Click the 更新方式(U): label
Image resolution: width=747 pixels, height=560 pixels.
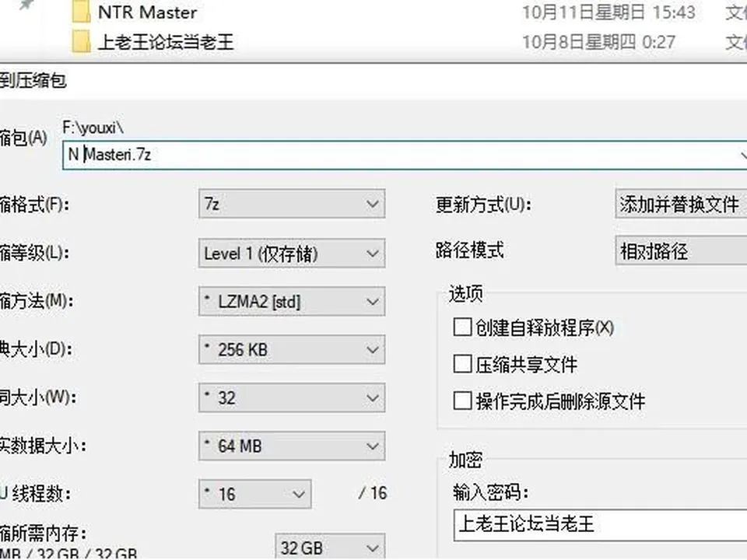(x=483, y=205)
